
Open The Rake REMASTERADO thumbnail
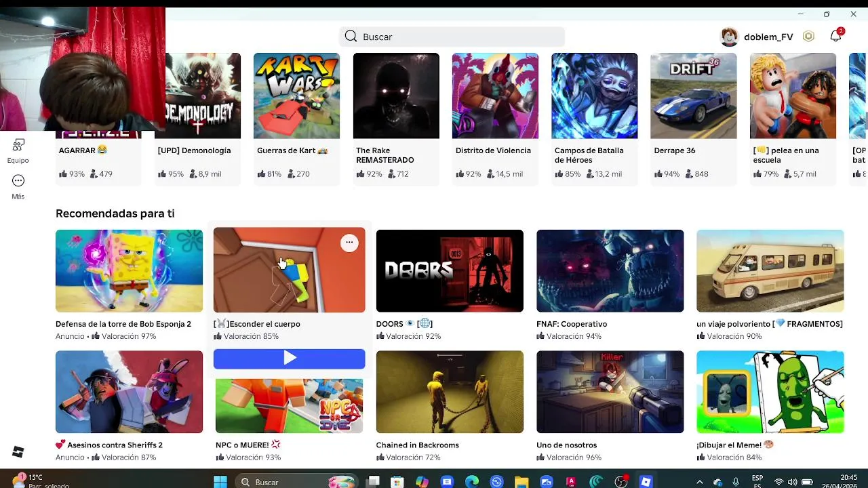[x=396, y=96]
